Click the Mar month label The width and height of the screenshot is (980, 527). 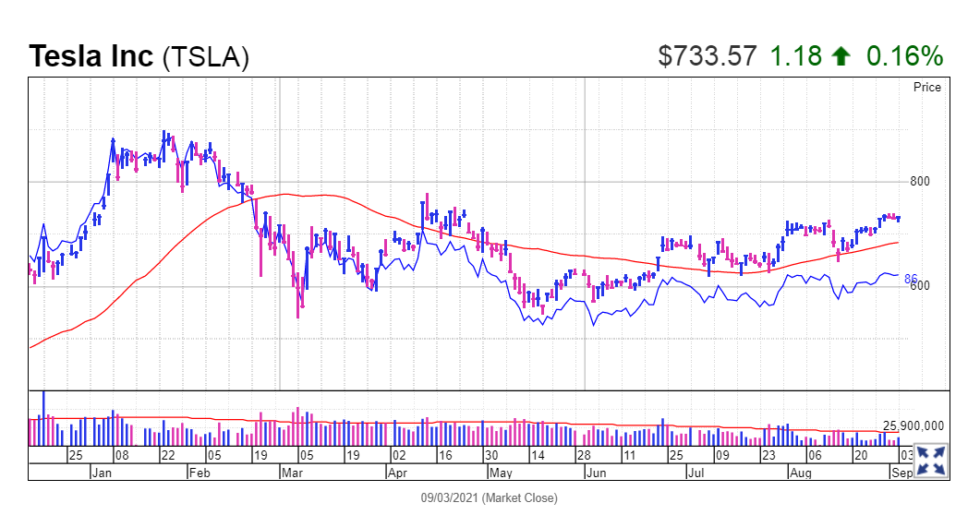click(x=292, y=473)
